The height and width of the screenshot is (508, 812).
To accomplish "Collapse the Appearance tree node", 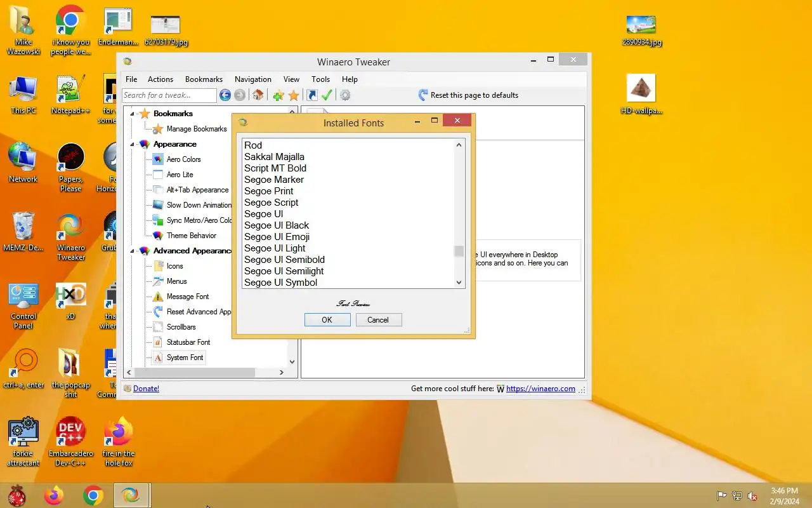I will [133, 144].
